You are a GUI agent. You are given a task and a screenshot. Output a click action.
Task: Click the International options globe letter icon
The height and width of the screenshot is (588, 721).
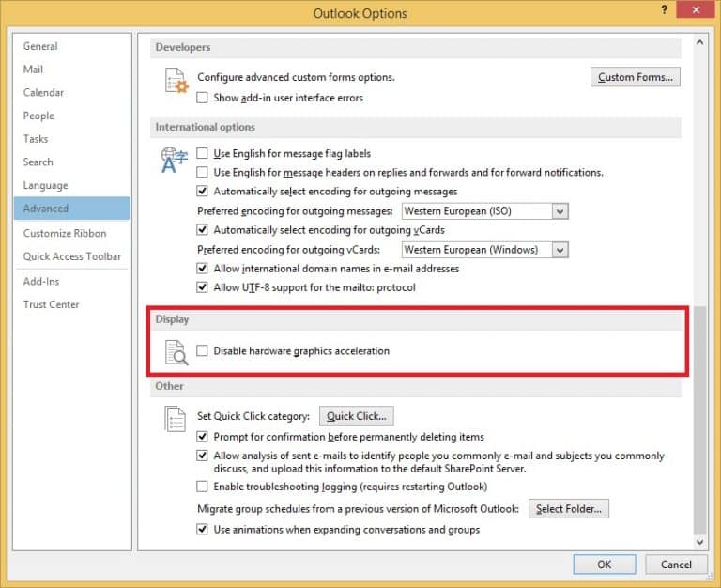tap(175, 160)
